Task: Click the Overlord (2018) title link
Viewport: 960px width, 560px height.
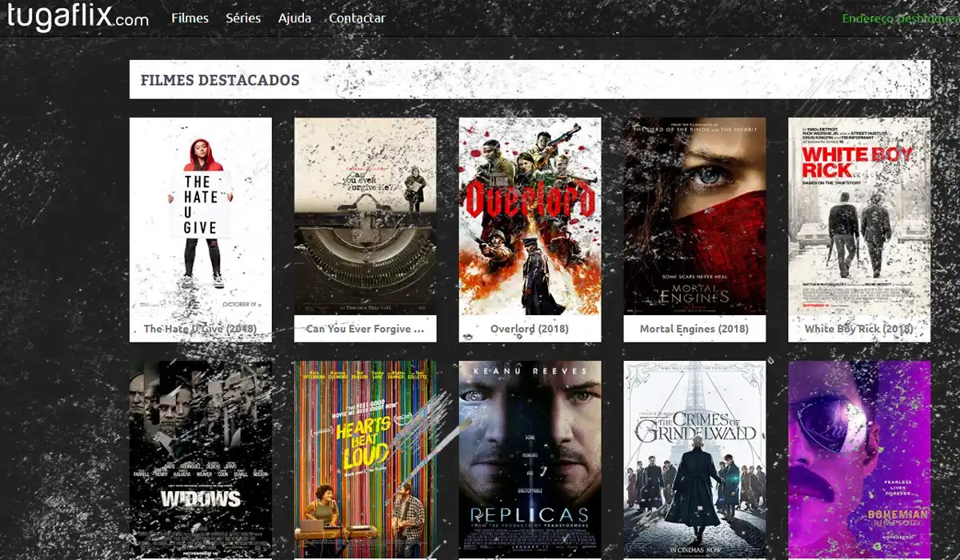Action: [x=530, y=327]
